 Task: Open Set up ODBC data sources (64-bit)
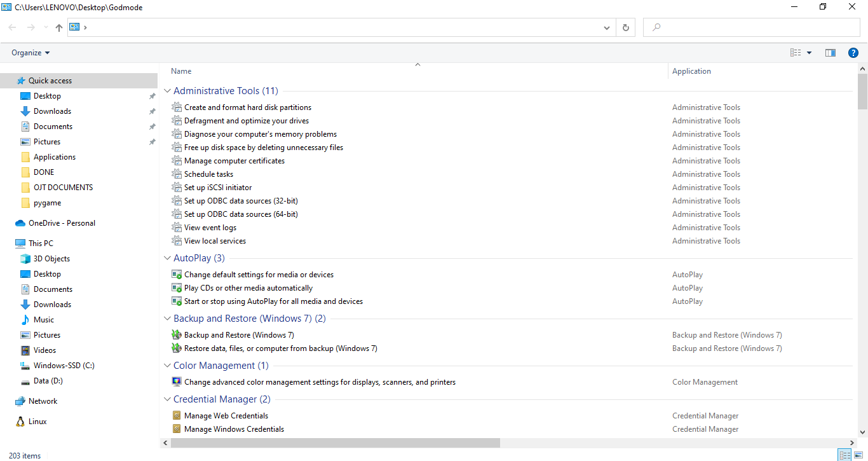[x=241, y=214]
